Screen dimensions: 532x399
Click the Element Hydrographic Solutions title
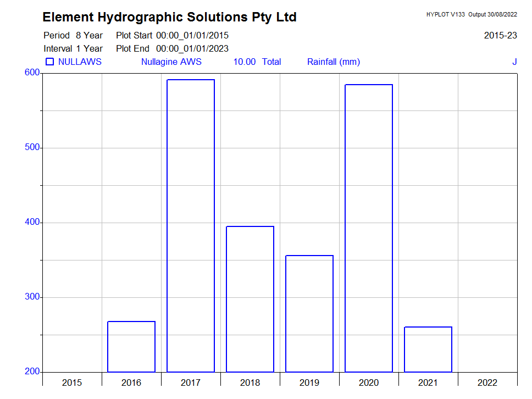click(x=169, y=18)
